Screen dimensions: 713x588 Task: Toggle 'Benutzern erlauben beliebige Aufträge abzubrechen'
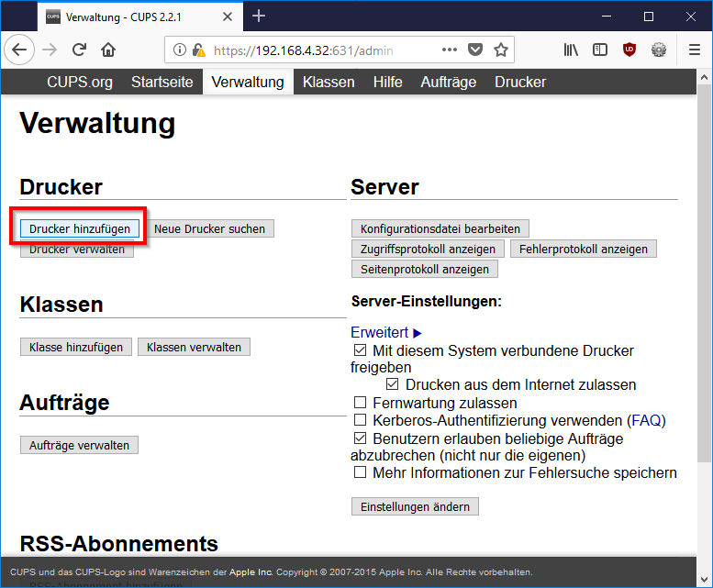[x=360, y=438]
